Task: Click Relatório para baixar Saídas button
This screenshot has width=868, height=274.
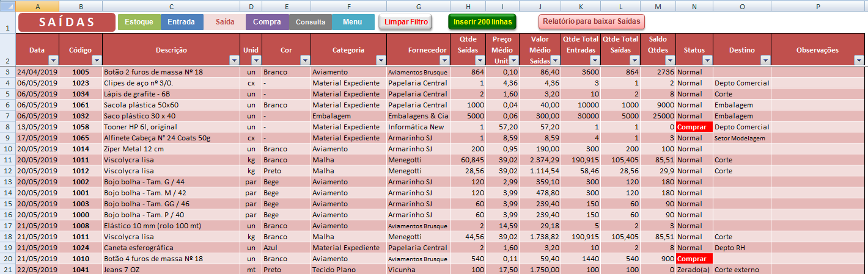Action: (591, 21)
